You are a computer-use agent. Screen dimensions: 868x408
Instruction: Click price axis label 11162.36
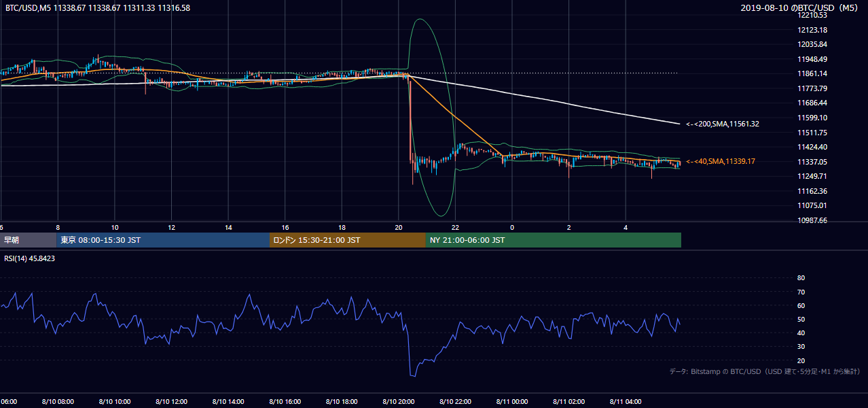812,191
